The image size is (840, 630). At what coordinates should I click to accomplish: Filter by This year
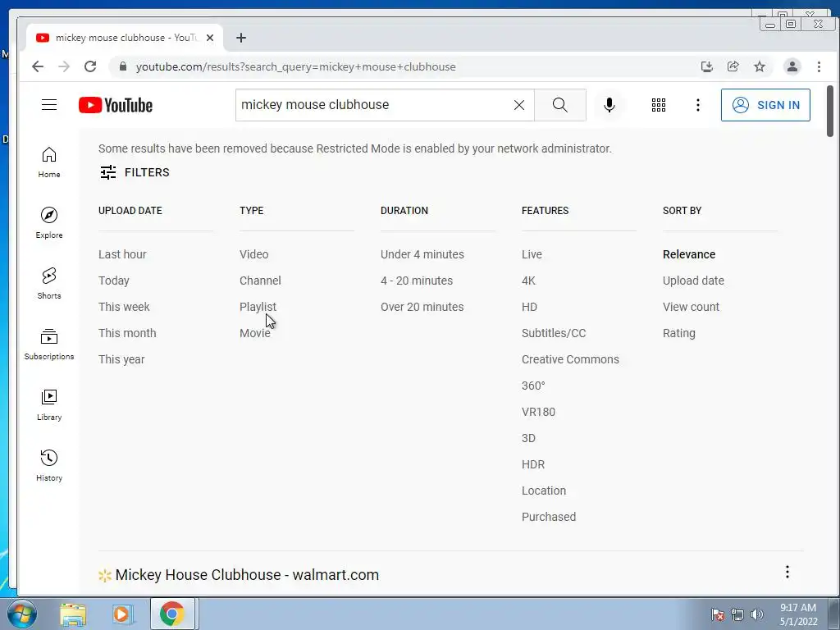[121, 359]
